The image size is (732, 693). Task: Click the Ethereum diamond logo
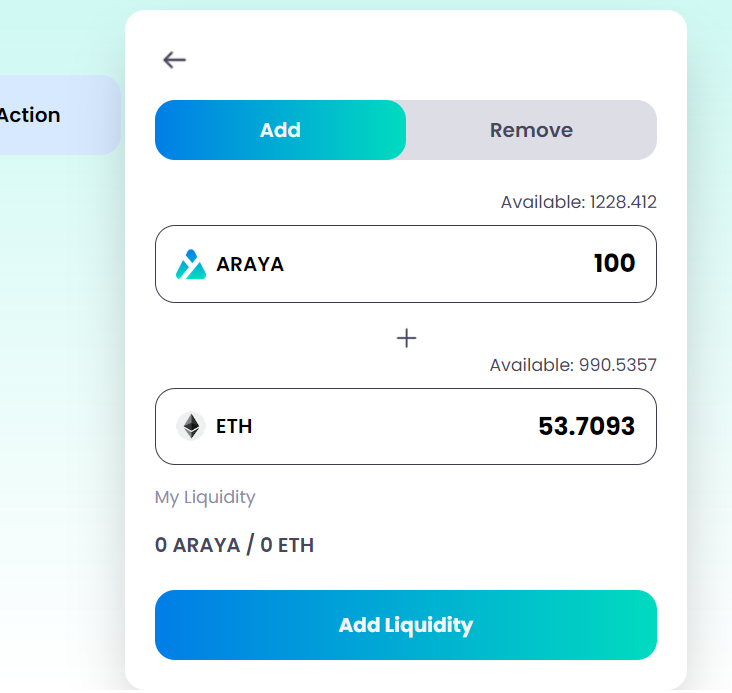tap(190, 426)
